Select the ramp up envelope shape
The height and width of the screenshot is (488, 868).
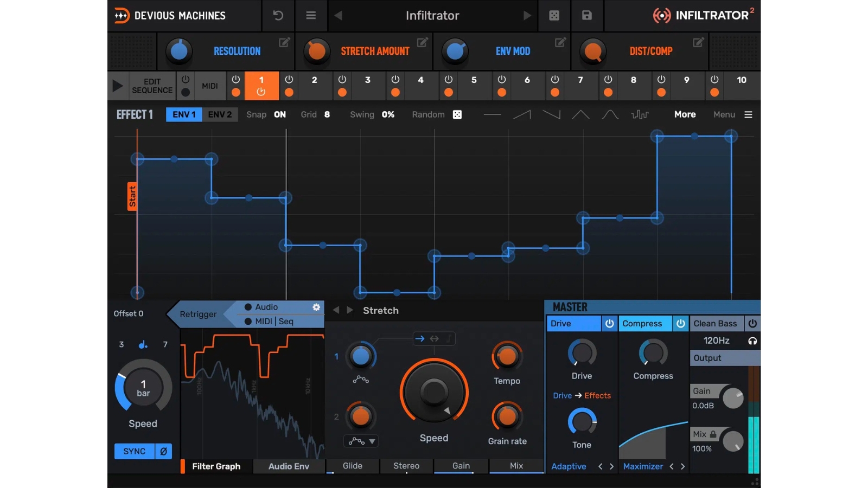(522, 114)
